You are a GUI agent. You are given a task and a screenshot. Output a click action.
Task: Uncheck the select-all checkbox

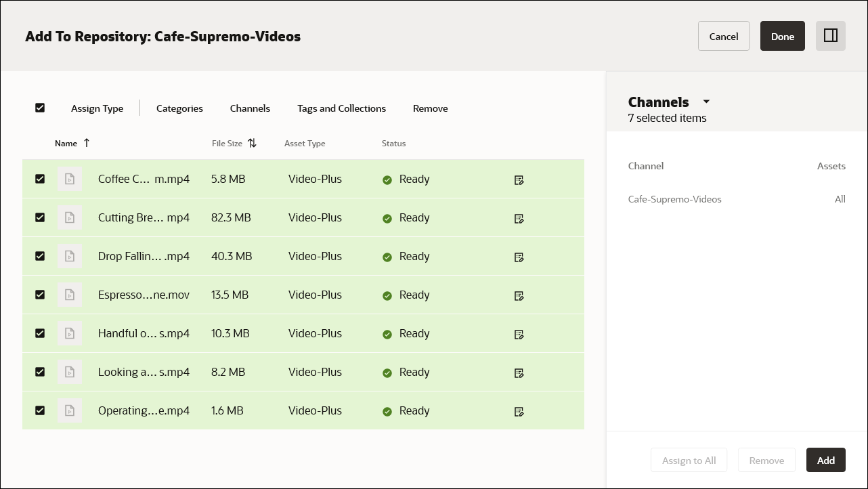point(40,108)
